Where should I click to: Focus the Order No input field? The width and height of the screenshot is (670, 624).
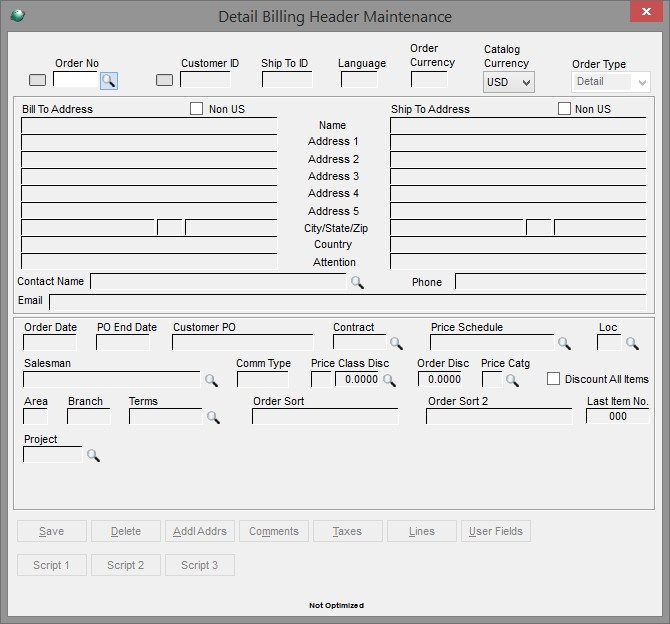pos(76,79)
